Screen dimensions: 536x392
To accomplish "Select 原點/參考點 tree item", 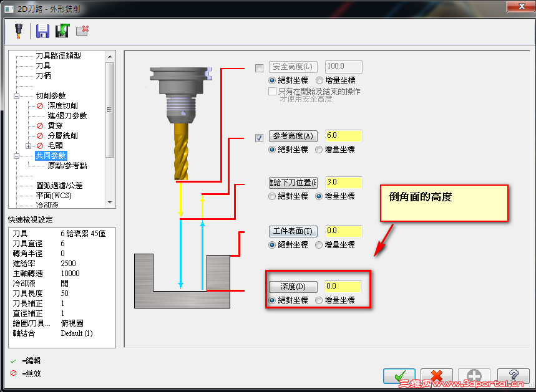I will click(67, 166).
